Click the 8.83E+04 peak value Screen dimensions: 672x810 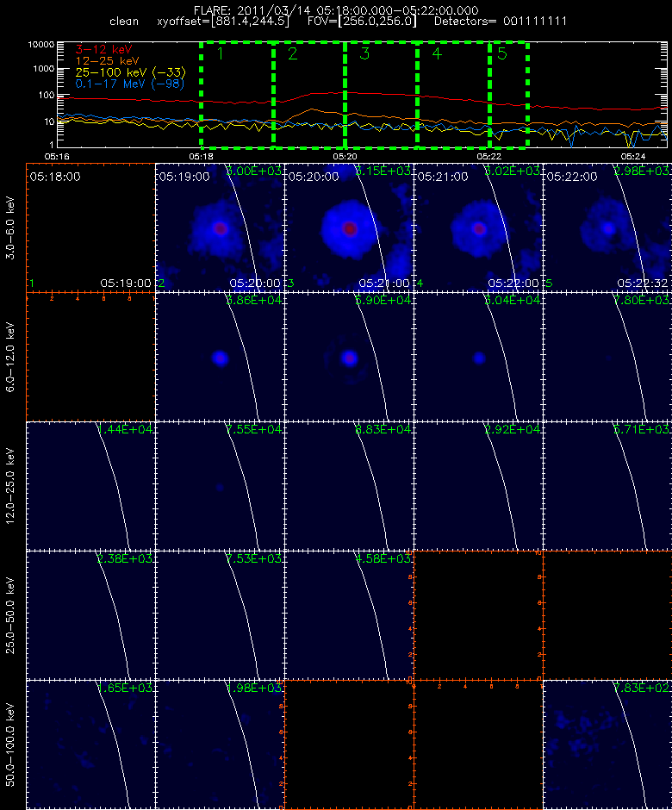tap(383, 429)
